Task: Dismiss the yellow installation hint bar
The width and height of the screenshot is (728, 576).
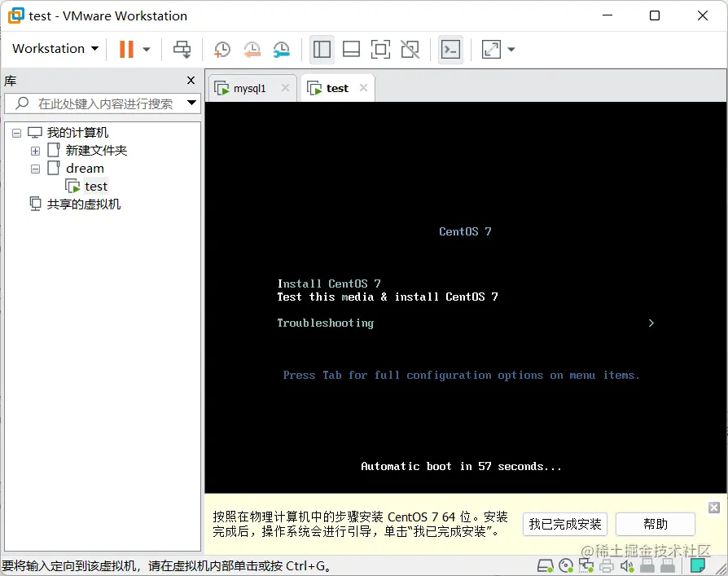Action: click(x=714, y=508)
